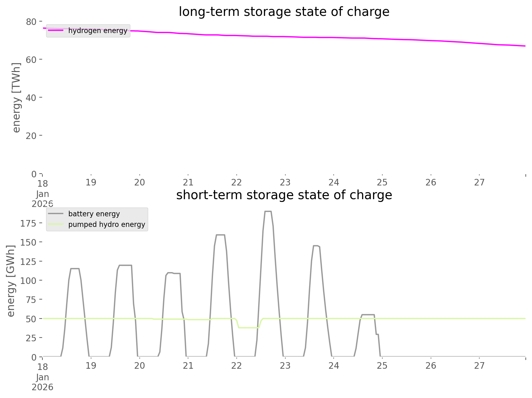
Task: Select the 'hydrogen energy' legend label
Action: (x=98, y=31)
